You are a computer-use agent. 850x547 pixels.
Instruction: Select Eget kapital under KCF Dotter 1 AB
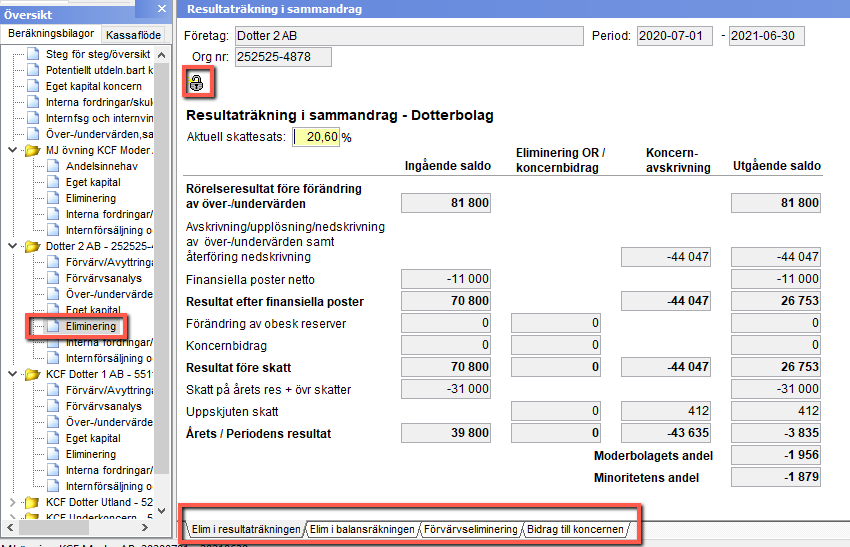[93, 438]
